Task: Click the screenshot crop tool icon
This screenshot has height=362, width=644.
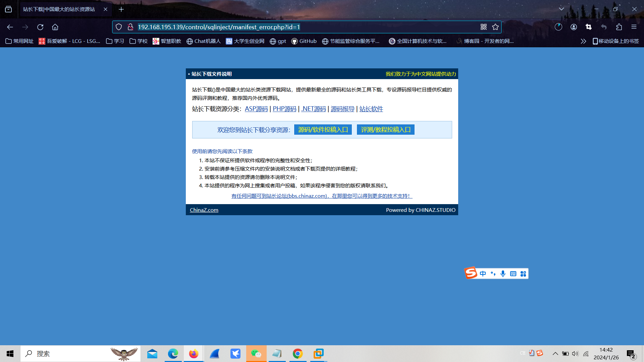Action: (589, 27)
